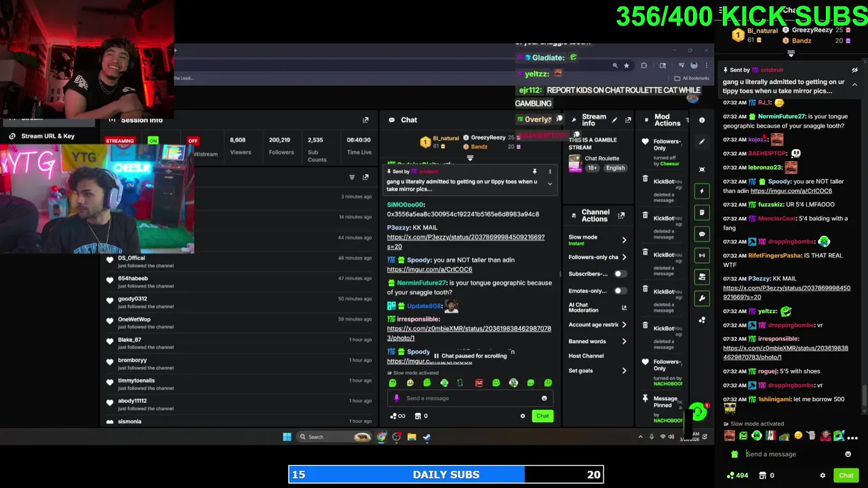Click Chat Roulette category thumbnail
The width and height of the screenshot is (868, 488).
(575, 163)
